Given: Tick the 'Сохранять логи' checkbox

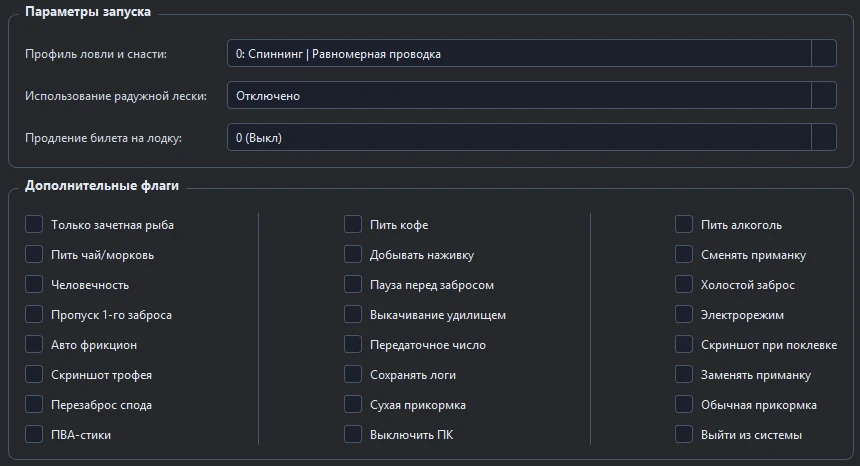Looking at the screenshot, I should 353,374.
